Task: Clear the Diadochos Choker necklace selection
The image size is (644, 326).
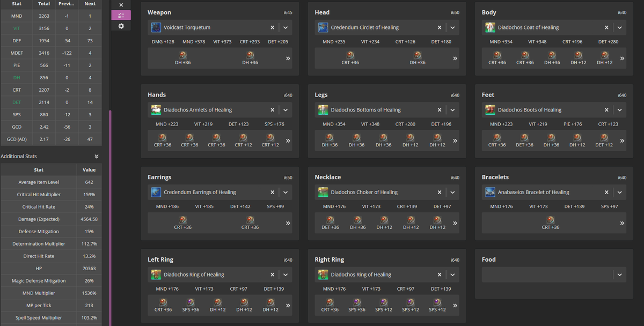Action: pyautogui.click(x=440, y=192)
